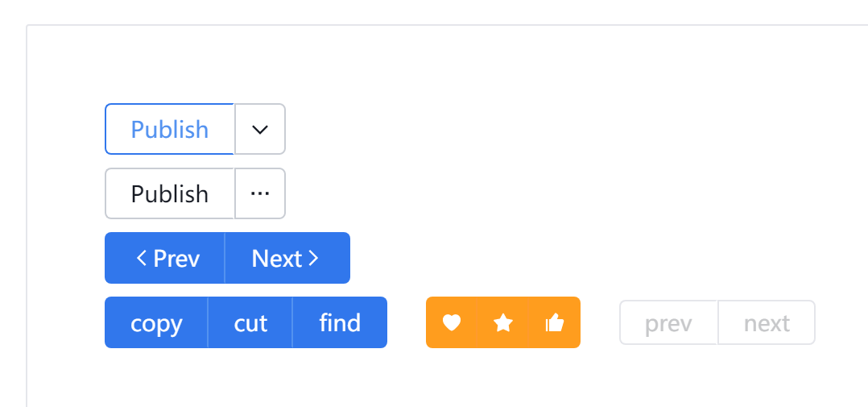
Task: Click the left chevron icon before Prev
Action: (141, 257)
